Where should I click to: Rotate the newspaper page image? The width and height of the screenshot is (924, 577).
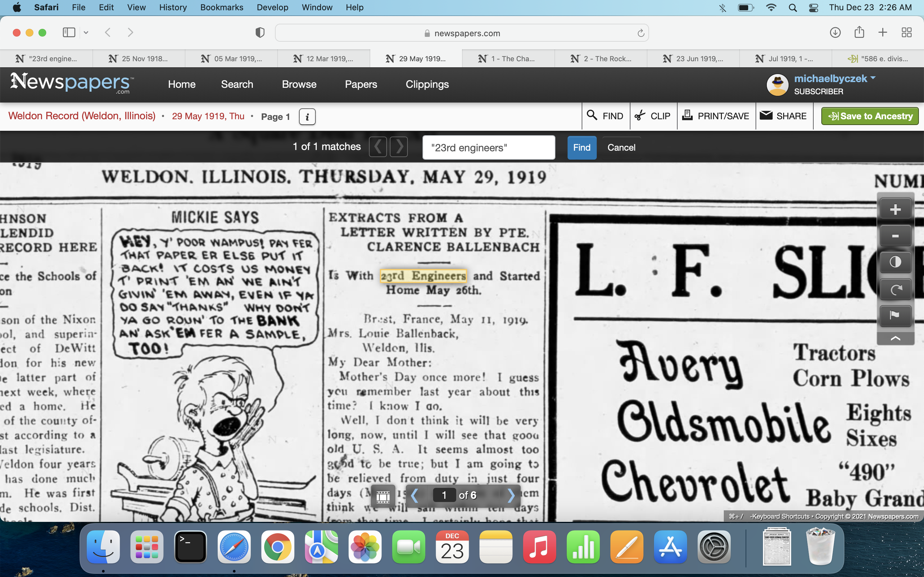click(x=895, y=289)
